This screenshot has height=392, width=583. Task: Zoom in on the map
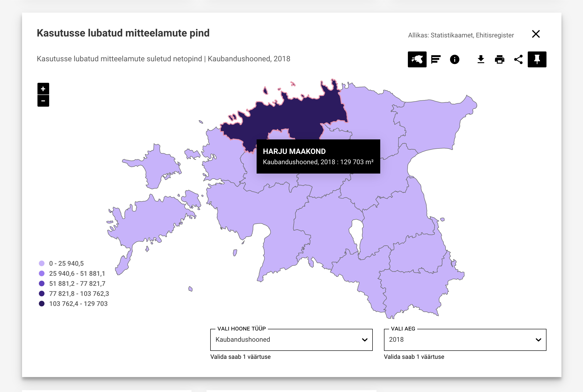(43, 89)
